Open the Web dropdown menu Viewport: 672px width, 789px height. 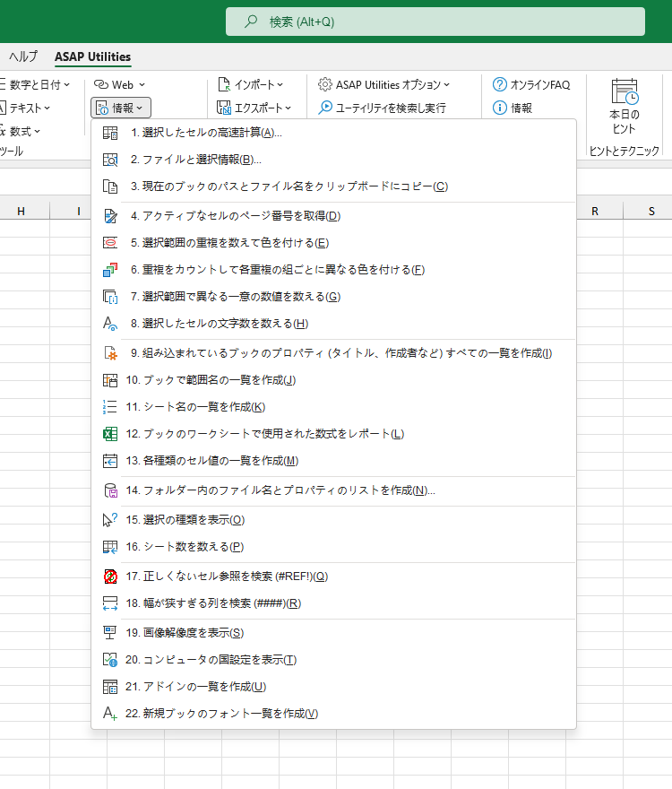(120, 84)
